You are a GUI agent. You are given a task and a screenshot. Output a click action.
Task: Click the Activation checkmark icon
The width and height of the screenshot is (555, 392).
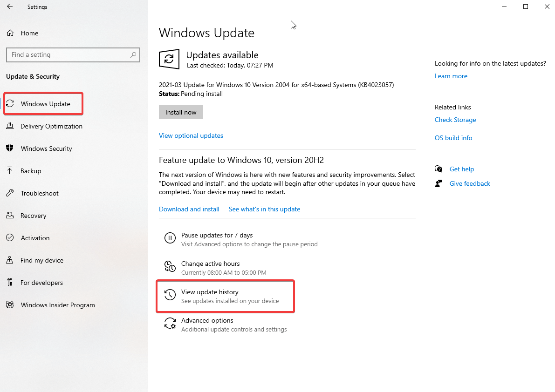[x=10, y=238]
